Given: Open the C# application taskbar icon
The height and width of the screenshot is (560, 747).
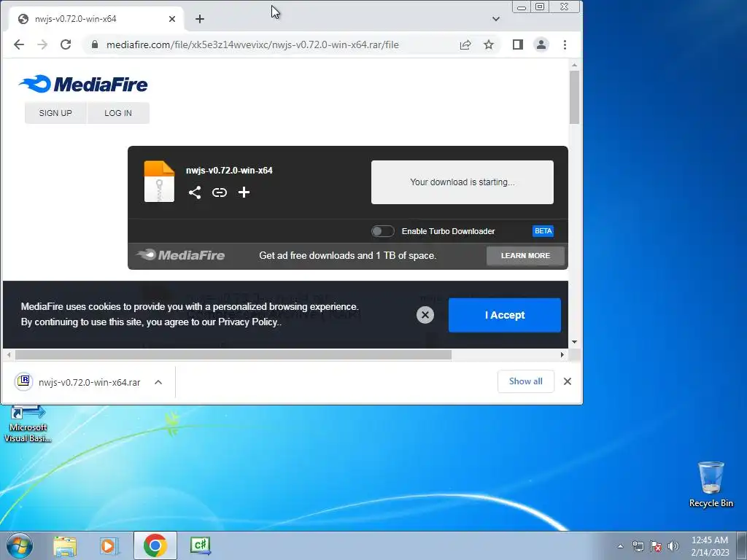Looking at the screenshot, I should coord(200,545).
